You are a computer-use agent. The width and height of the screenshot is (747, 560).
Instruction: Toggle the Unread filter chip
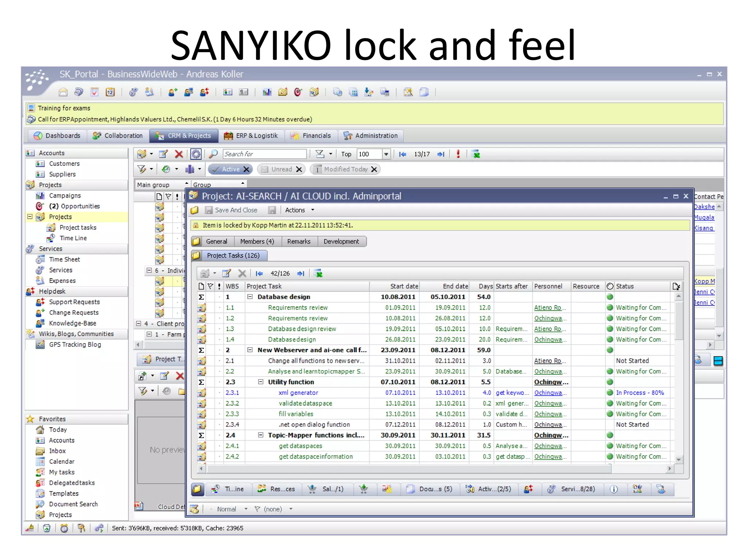tap(281, 170)
